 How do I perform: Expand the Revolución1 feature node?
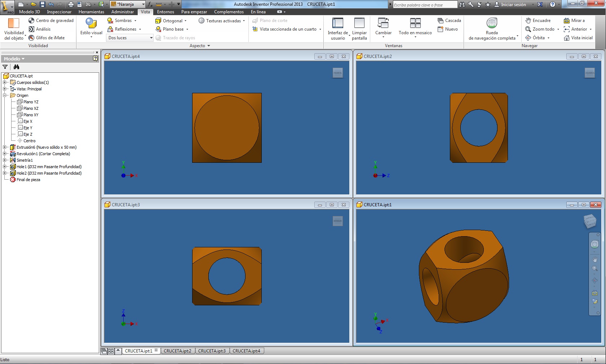click(5, 154)
